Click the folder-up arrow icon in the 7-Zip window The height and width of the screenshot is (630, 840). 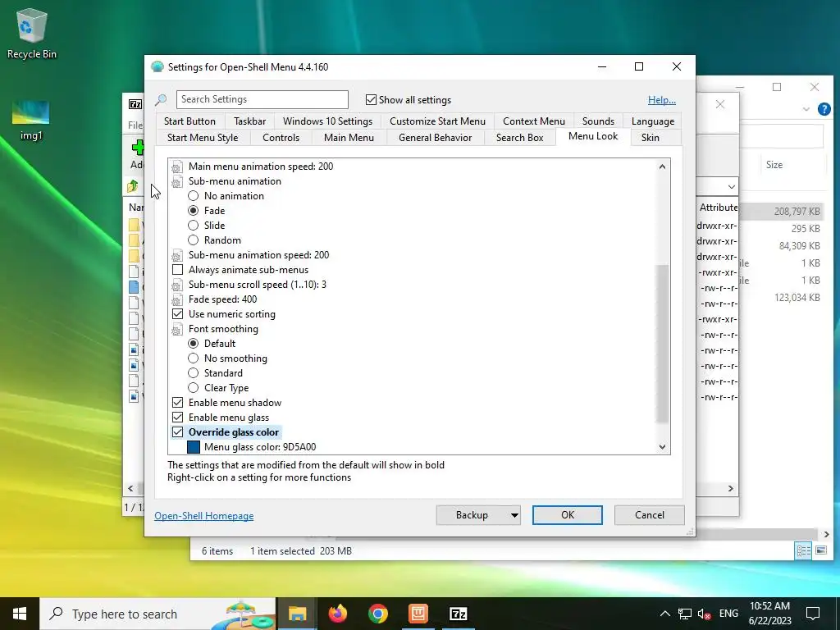[x=133, y=186]
